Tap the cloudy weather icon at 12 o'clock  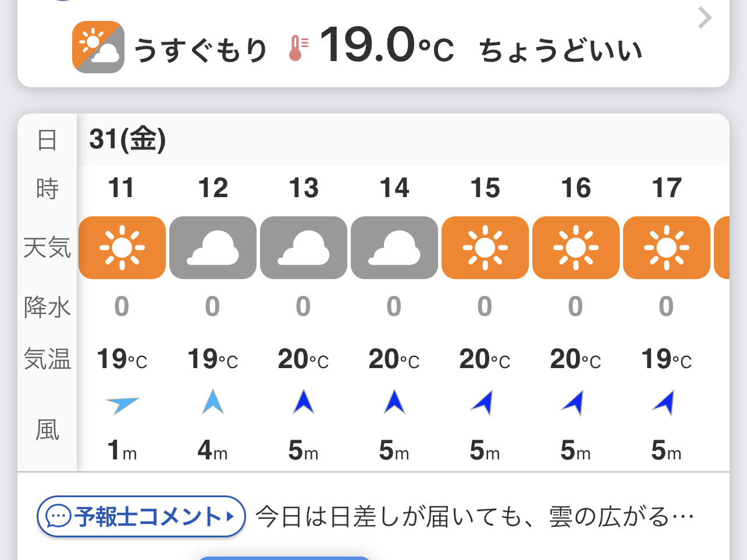click(x=213, y=248)
